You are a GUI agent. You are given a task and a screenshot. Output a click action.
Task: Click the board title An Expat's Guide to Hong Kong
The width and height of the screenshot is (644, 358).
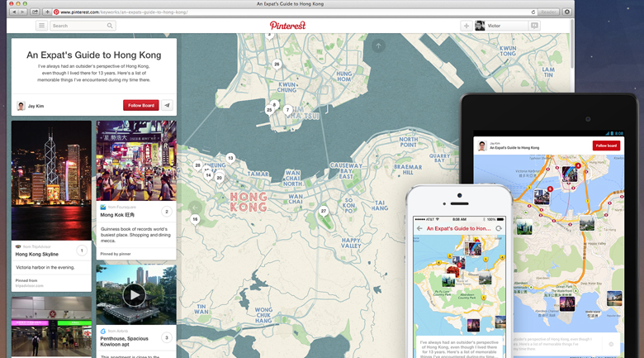click(x=93, y=55)
